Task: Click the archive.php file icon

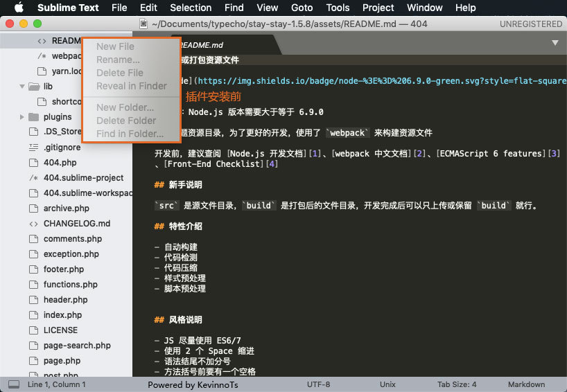Action: [x=34, y=208]
